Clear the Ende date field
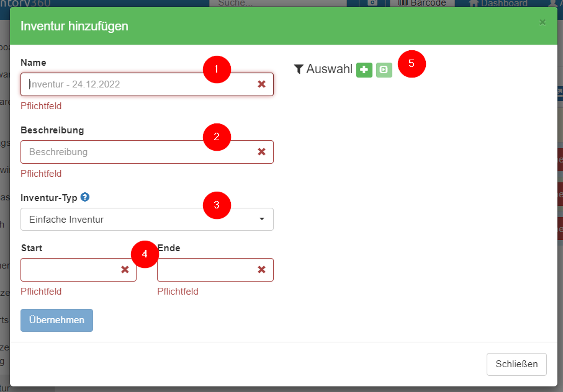563x392 pixels. tap(261, 269)
